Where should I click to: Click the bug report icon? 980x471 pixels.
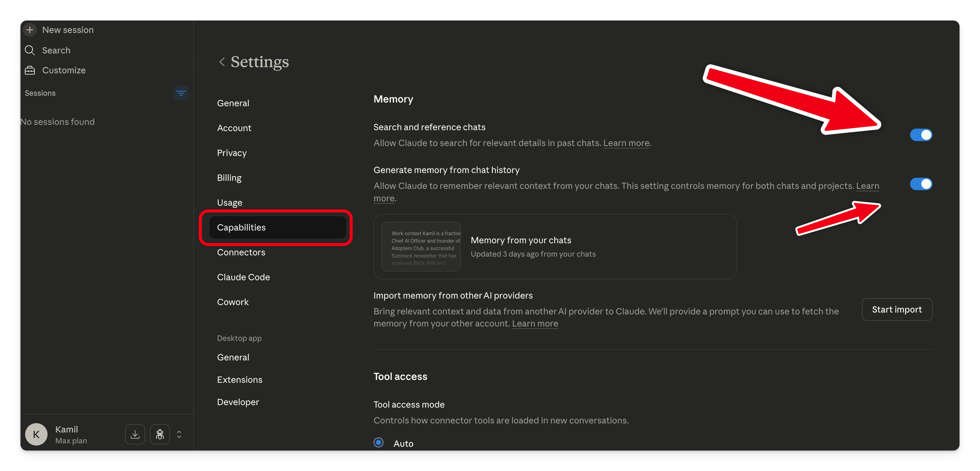point(160,434)
